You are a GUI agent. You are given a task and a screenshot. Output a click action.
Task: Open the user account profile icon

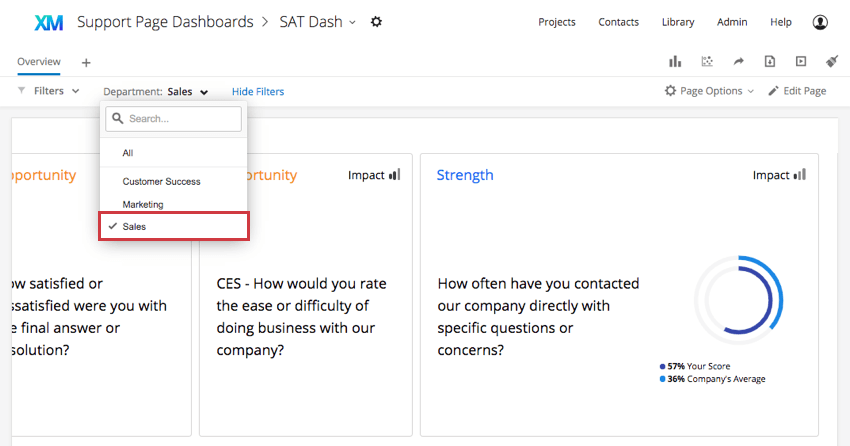[x=820, y=22]
